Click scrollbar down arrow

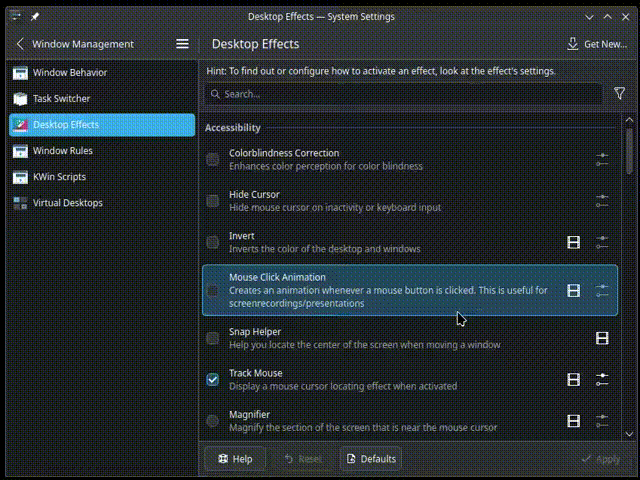tap(629, 434)
